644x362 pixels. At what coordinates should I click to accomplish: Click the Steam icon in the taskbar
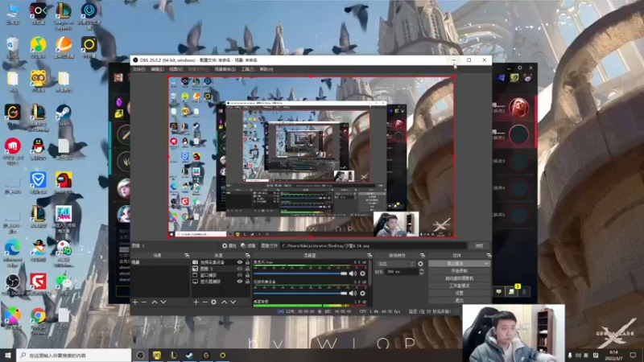point(189,355)
